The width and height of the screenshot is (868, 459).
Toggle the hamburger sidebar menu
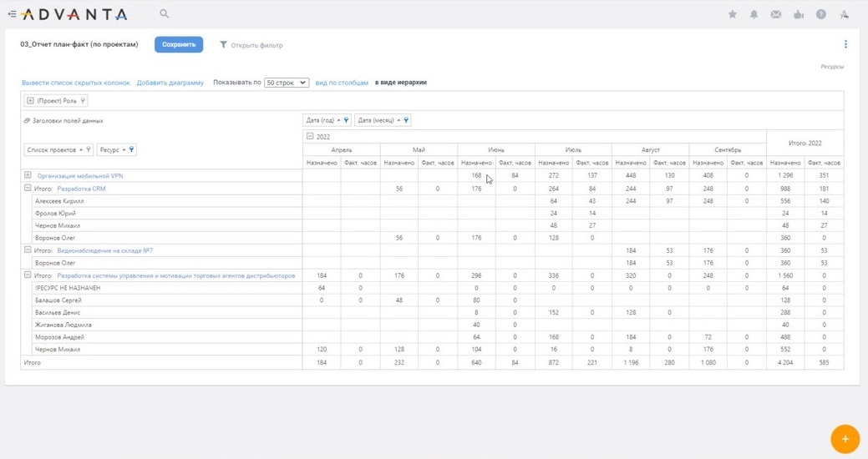click(12, 14)
